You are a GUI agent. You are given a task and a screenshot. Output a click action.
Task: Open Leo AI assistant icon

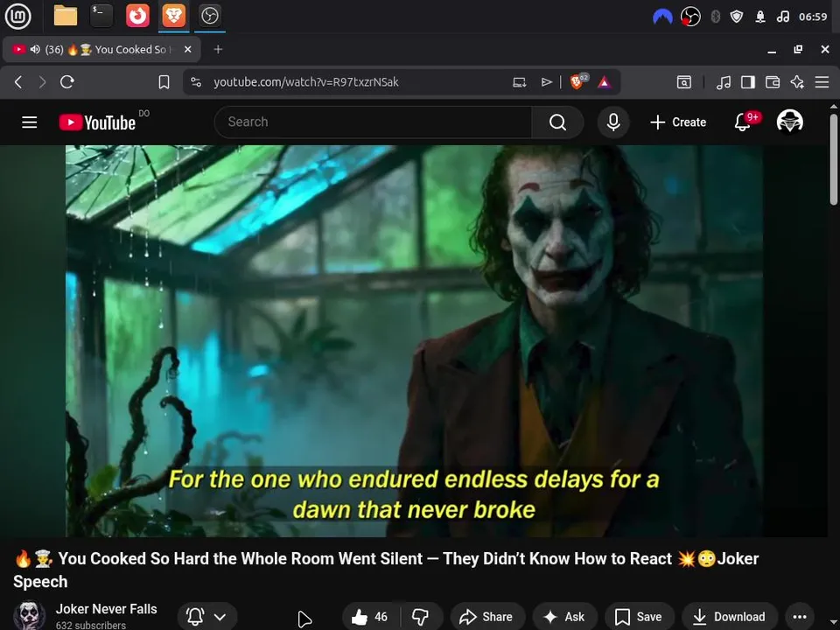pyautogui.click(x=797, y=82)
